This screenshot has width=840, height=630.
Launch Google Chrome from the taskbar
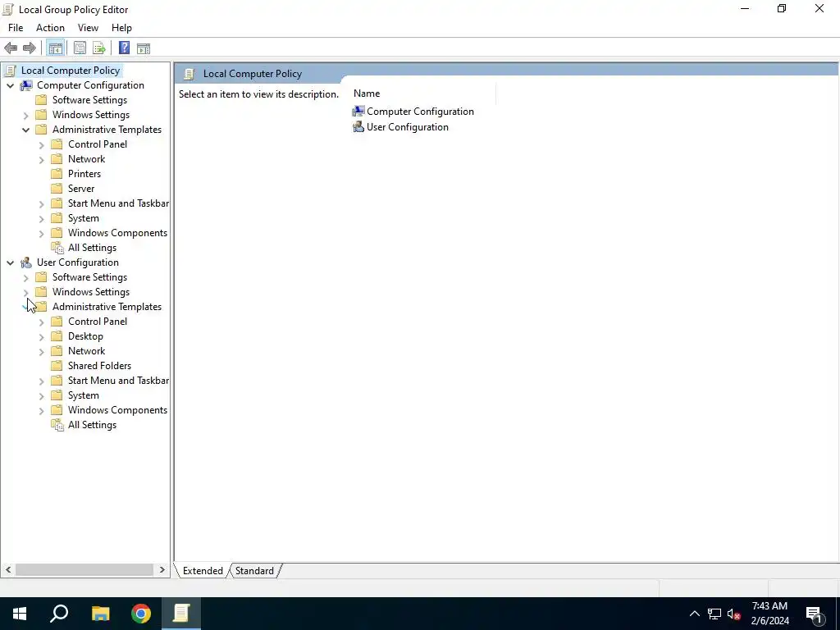[x=141, y=614]
